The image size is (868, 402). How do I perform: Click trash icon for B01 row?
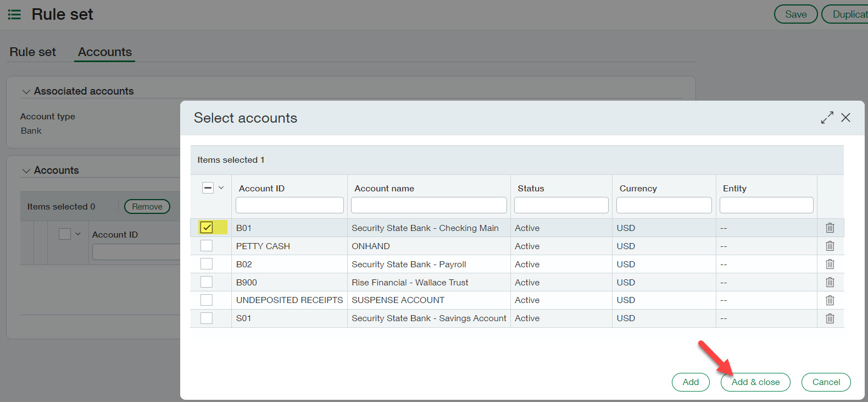[830, 228]
